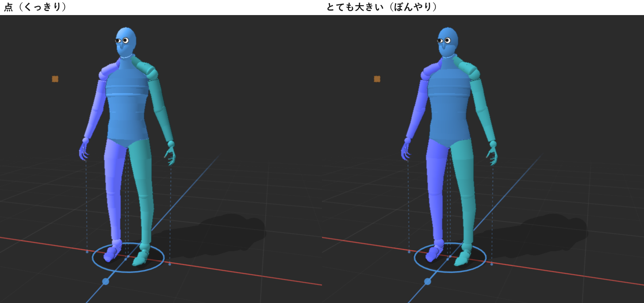Select the orange light cube in 点（くっきり） view
644x303 pixels.
coord(55,79)
